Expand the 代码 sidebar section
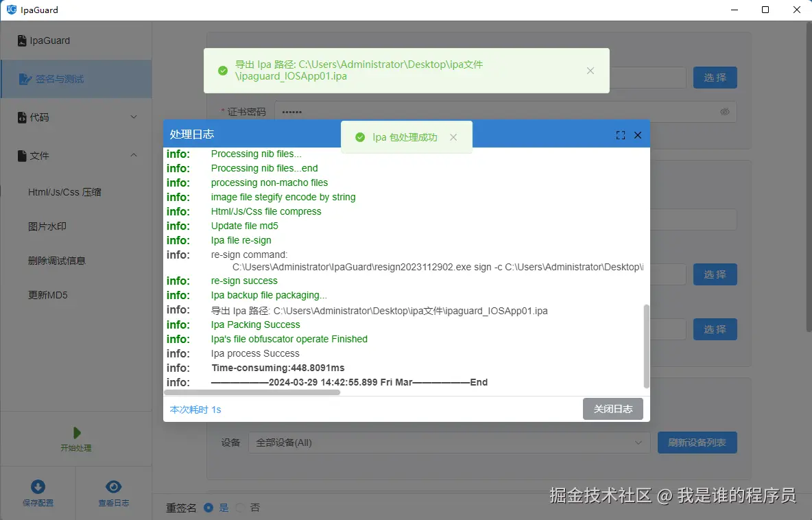This screenshot has width=812, height=520. click(76, 117)
